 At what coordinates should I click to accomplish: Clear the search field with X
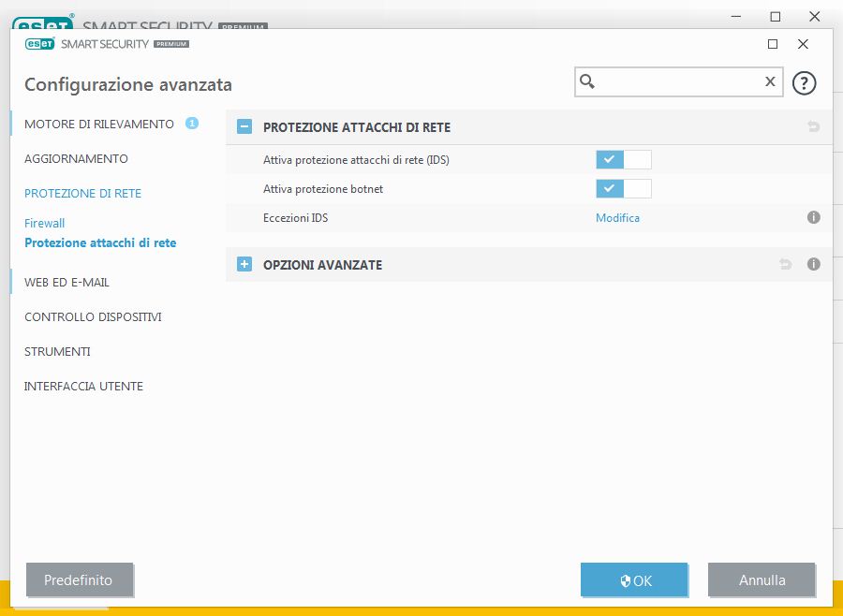point(770,81)
